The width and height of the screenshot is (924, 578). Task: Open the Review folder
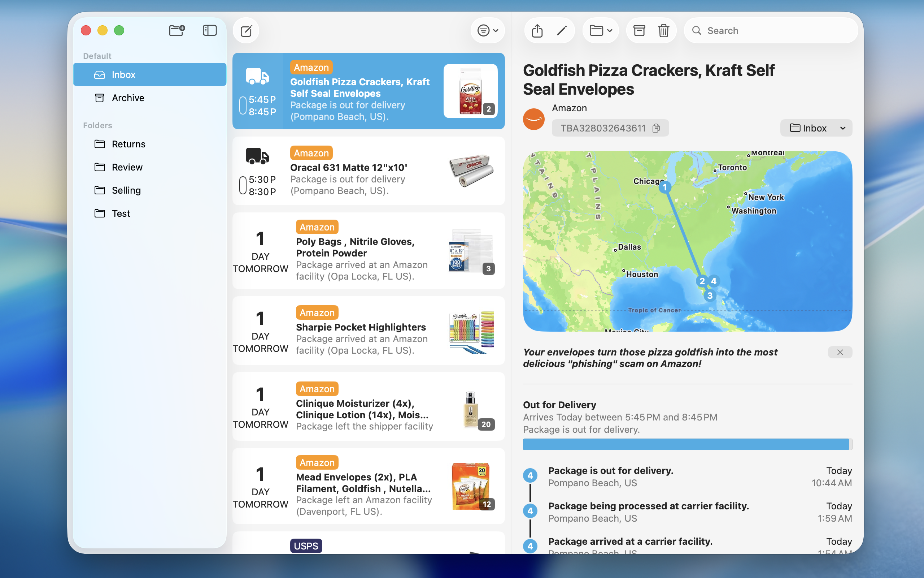pyautogui.click(x=150, y=167)
